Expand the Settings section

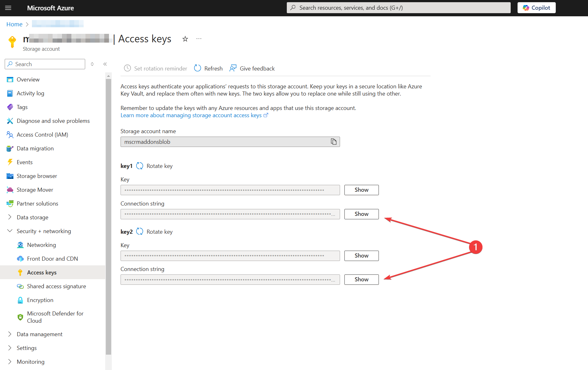point(10,348)
